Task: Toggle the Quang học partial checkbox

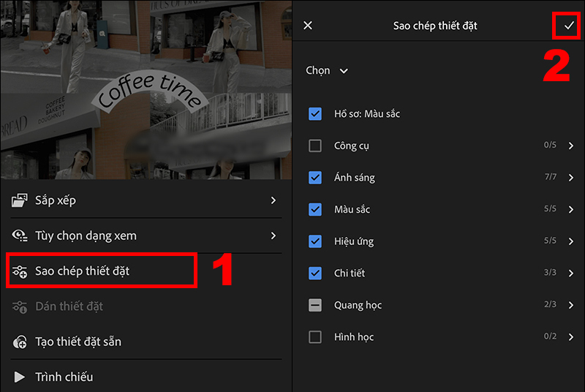Action: (x=315, y=305)
